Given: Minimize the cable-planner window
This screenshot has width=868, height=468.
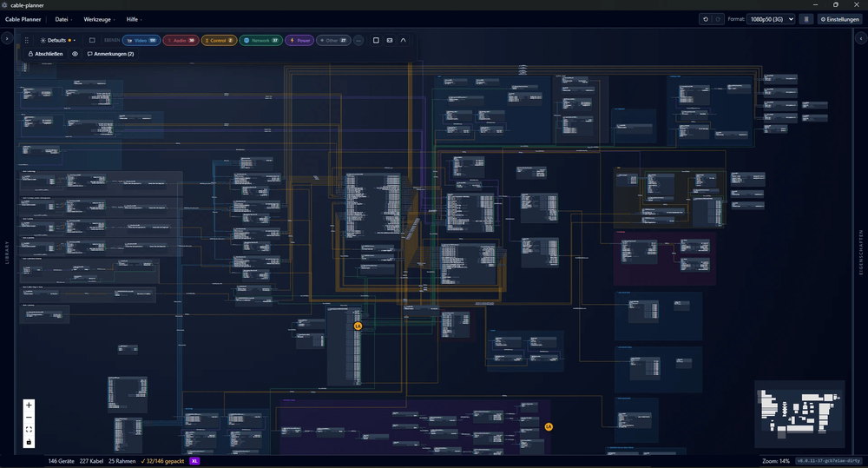Looking at the screenshot, I should (x=815, y=5).
